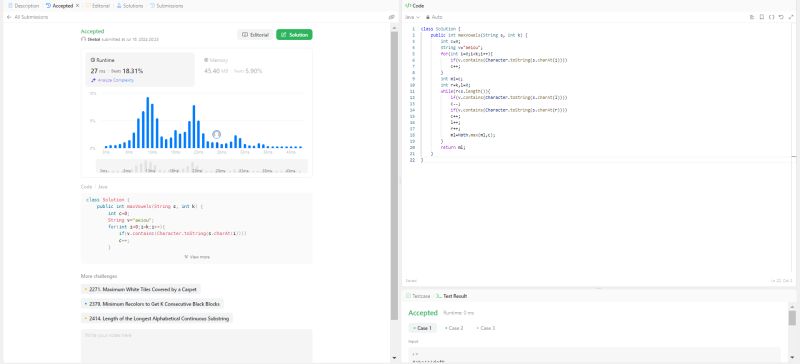Click the Editorial button near Accepted
The width and height of the screenshot is (800, 364).
(x=255, y=35)
